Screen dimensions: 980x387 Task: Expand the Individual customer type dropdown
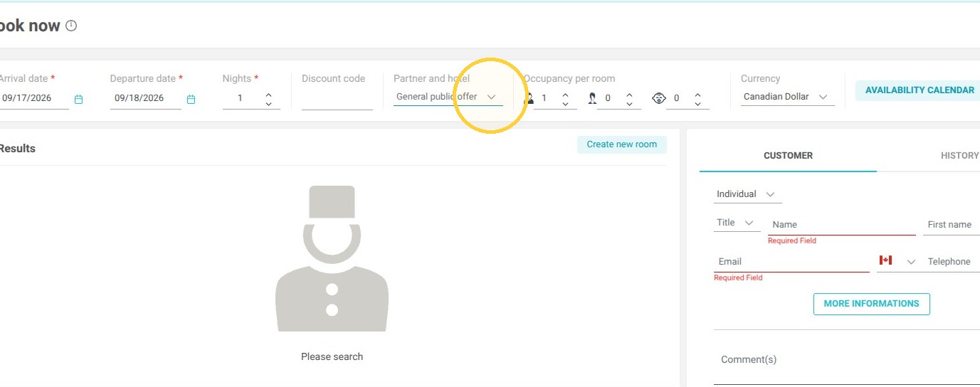(x=747, y=194)
